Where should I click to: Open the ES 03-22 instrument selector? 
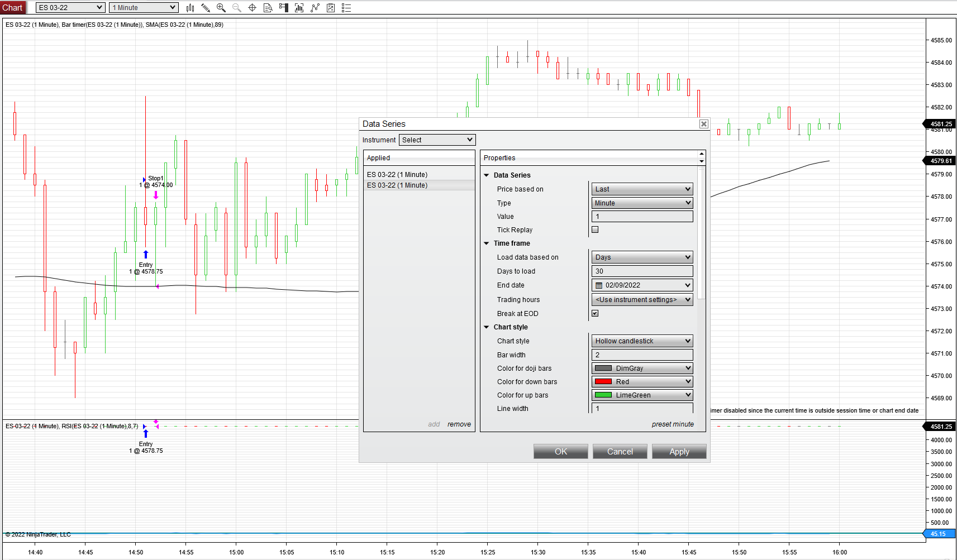pyautogui.click(x=70, y=8)
